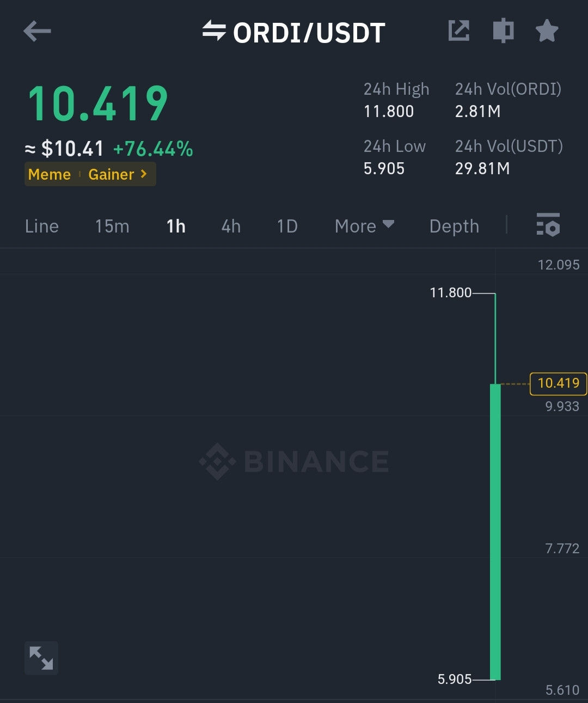The height and width of the screenshot is (703, 588).
Task: Tap the split compare view icon
Action: pyautogui.click(x=503, y=30)
